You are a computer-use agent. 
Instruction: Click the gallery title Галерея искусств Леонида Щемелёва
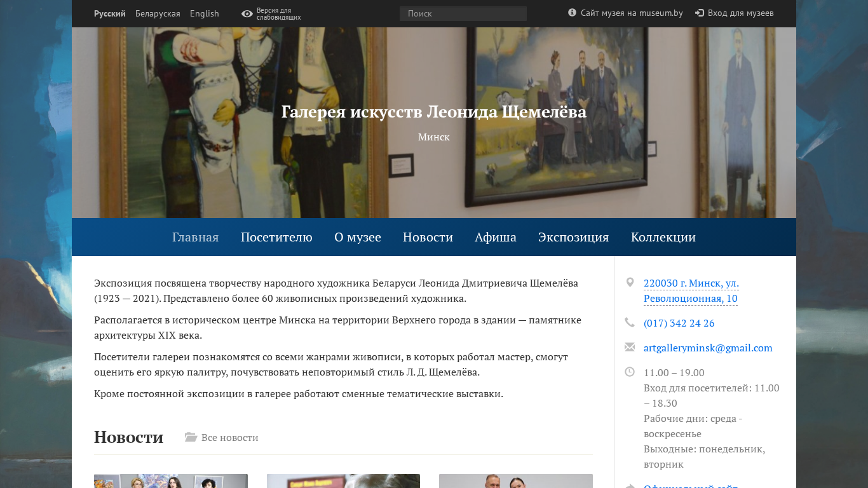(434, 112)
